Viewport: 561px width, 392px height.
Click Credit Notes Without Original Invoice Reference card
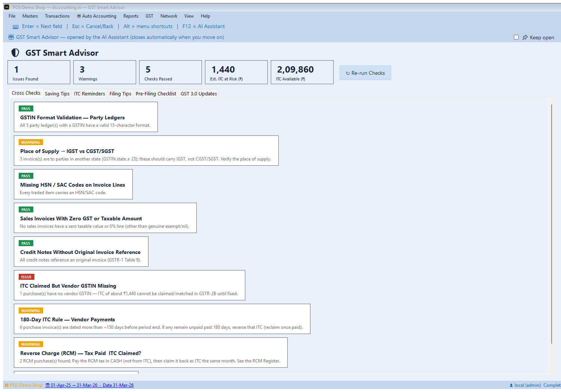click(81, 252)
